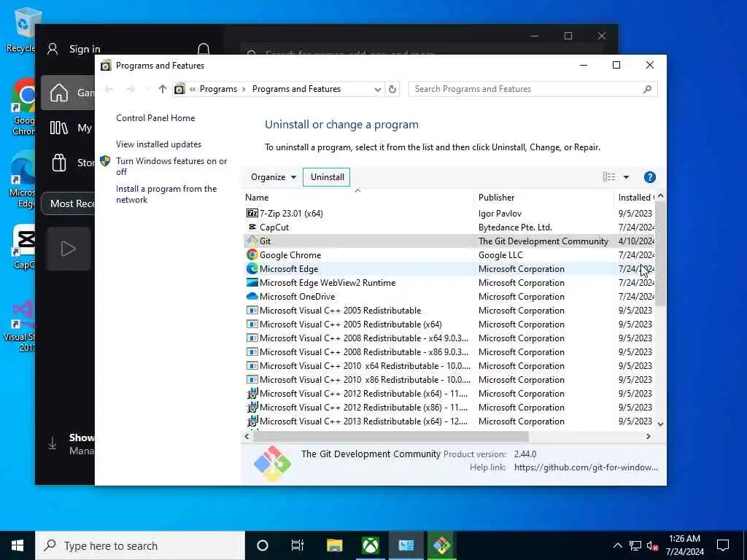
Task: Open the Windows Start menu
Action: [x=18, y=545]
